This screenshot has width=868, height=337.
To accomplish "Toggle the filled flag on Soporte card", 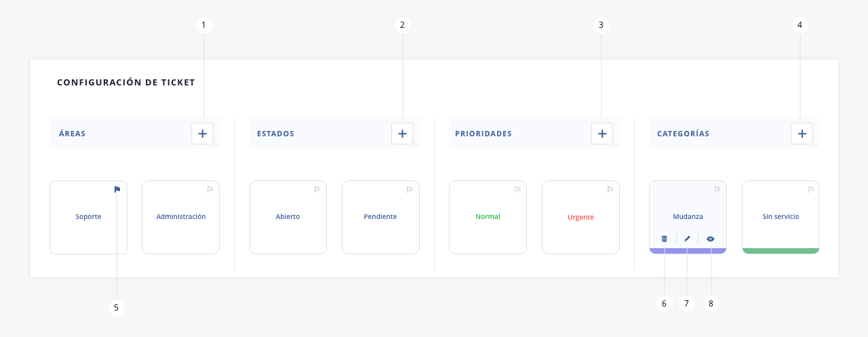I will 117,190.
